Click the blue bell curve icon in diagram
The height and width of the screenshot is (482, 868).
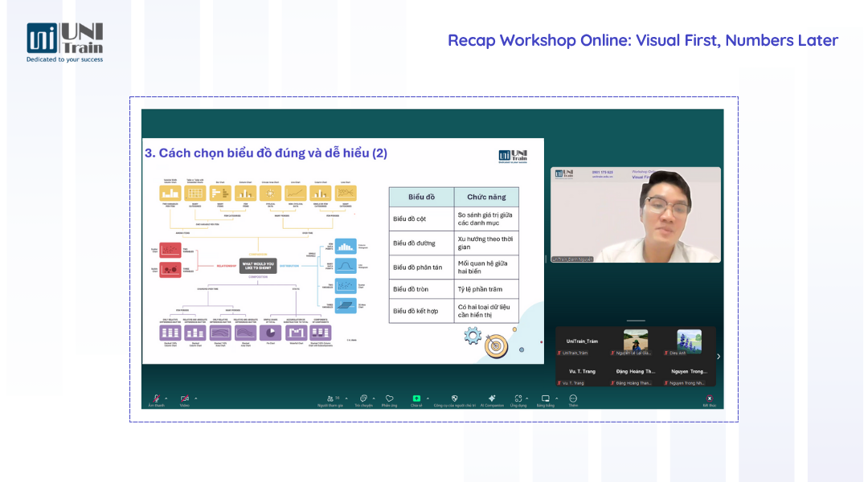coord(346,266)
